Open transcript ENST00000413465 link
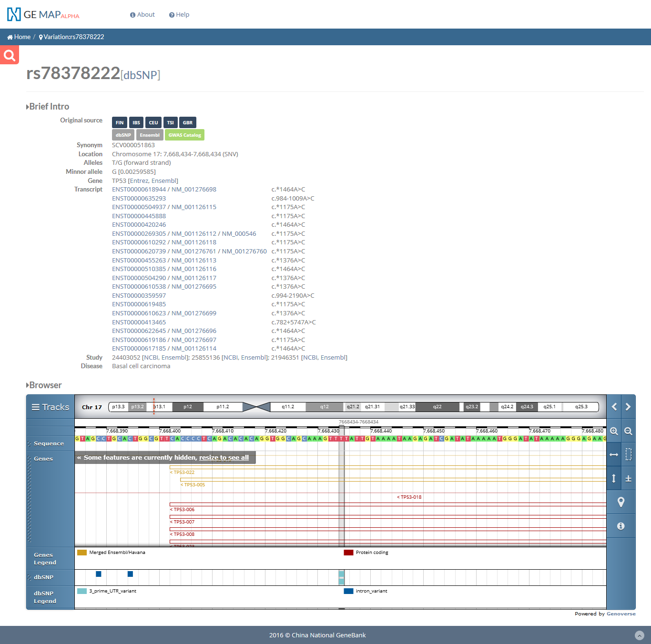 tap(139, 322)
